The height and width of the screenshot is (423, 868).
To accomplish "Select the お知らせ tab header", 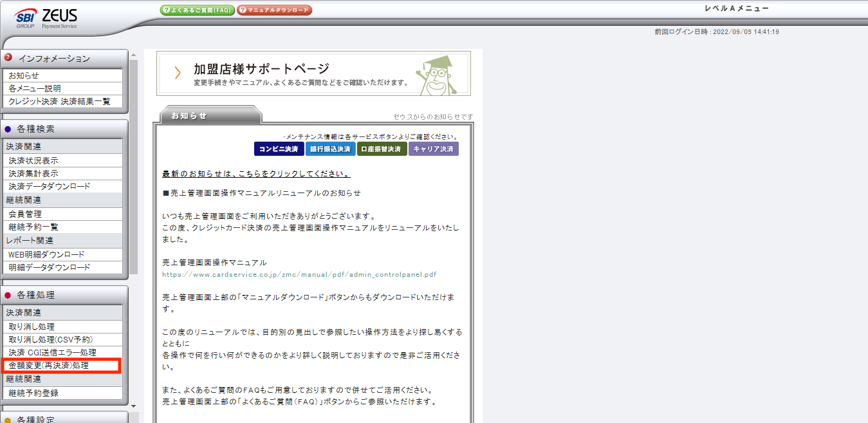I will click(210, 115).
